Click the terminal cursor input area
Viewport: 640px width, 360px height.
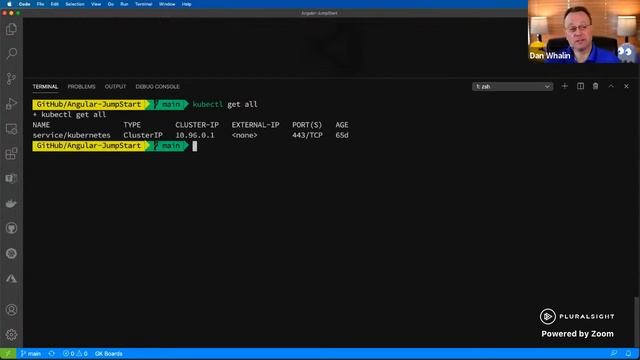[x=195, y=146]
